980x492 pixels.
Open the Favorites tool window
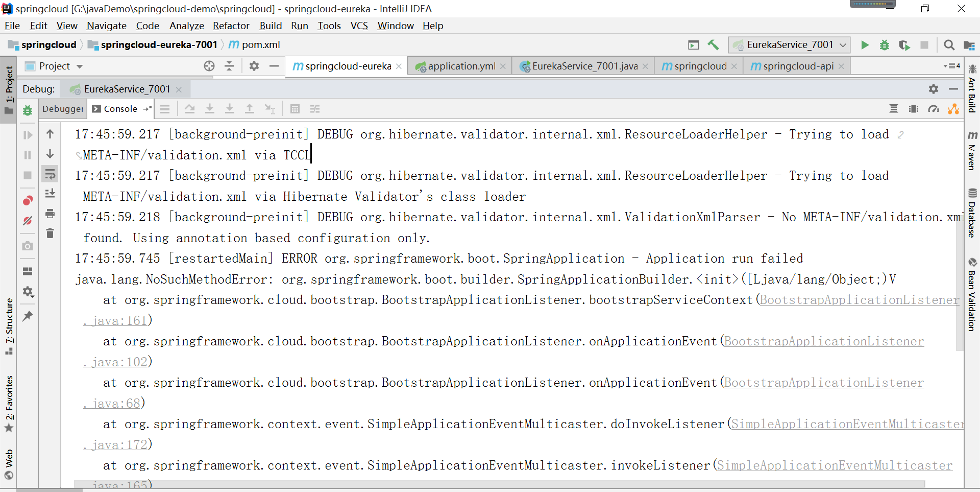click(9, 404)
